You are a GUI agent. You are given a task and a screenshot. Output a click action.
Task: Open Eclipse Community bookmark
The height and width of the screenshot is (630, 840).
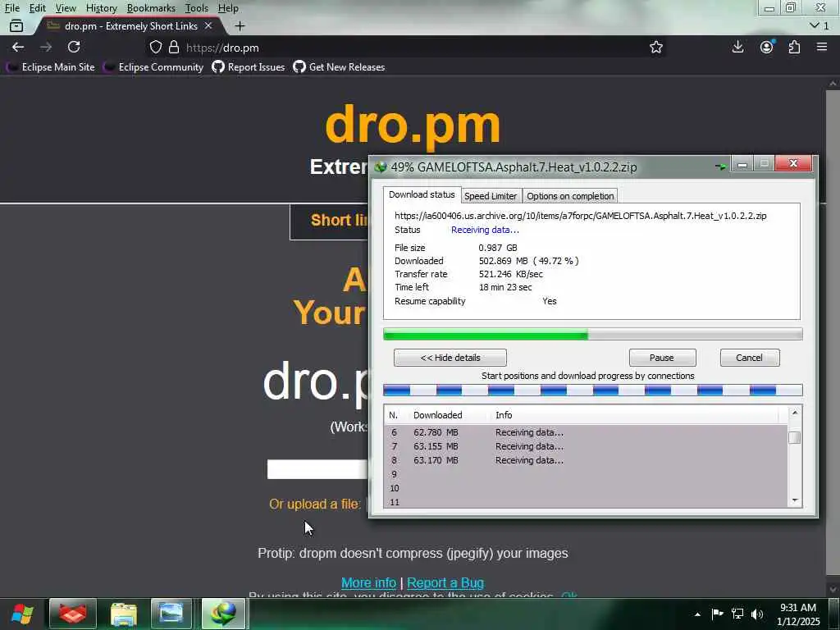[153, 67]
